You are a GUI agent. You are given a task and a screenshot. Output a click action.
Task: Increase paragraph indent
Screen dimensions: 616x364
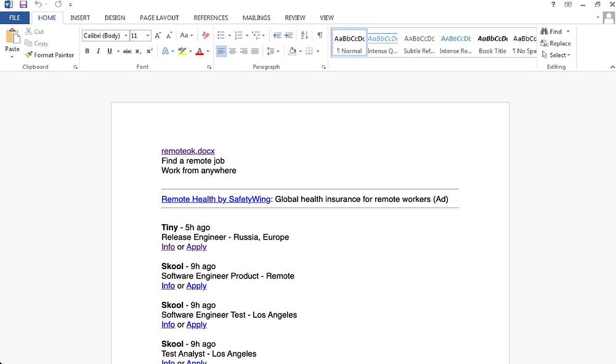[x=289, y=35]
